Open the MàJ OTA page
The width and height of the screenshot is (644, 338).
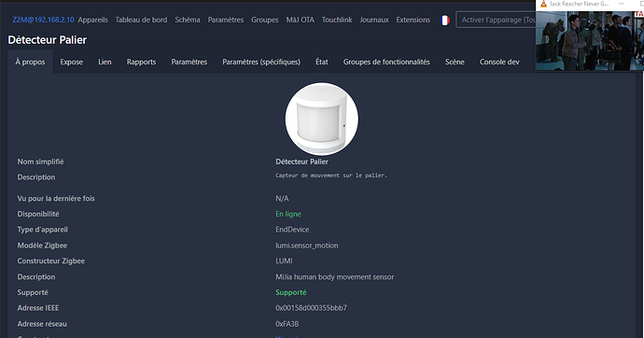(301, 20)
